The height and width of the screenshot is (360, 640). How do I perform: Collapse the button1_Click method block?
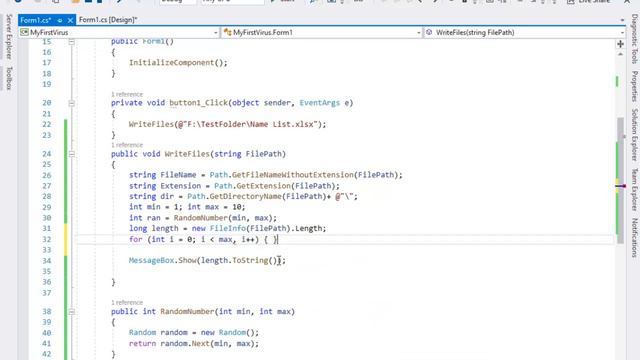pyautogui.click(x=72, y=103)
